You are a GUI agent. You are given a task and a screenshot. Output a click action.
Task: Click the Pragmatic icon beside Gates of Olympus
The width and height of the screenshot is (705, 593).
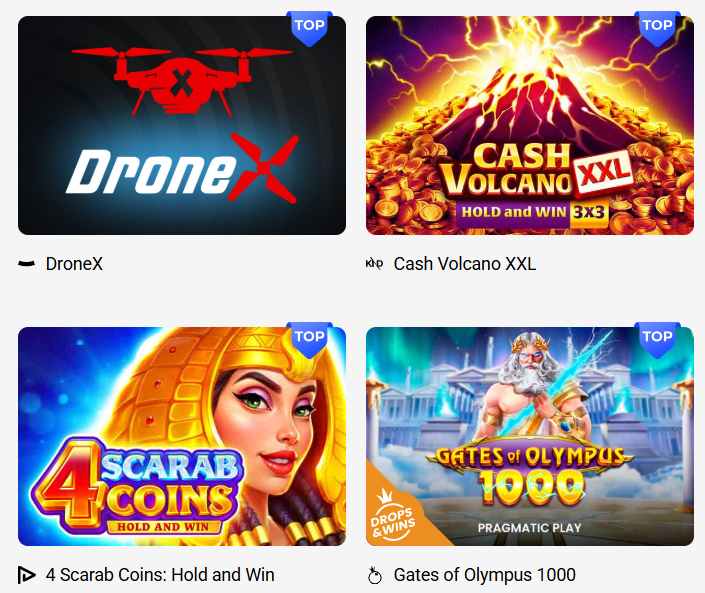pos(375,575)
